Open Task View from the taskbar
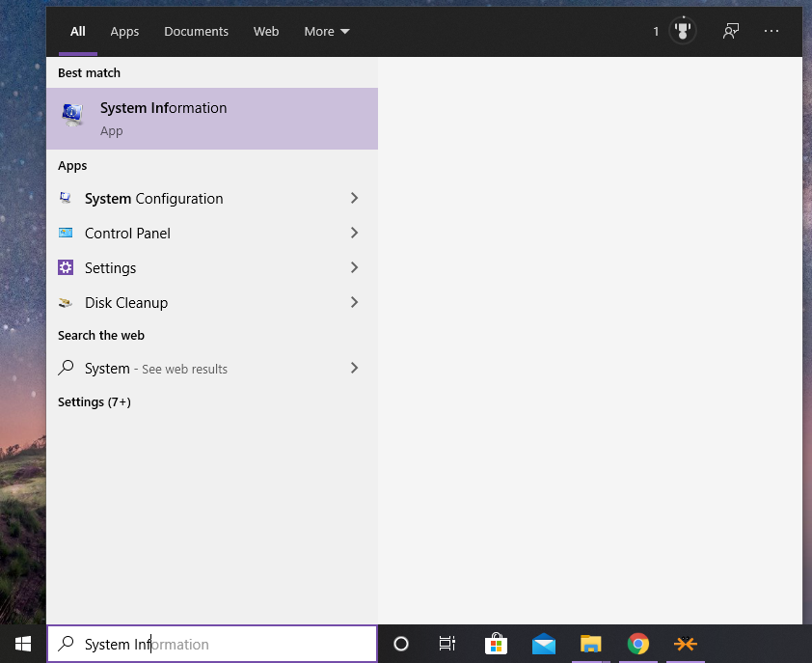The height and width of the screenshot is (663, 812). [447, 644]
